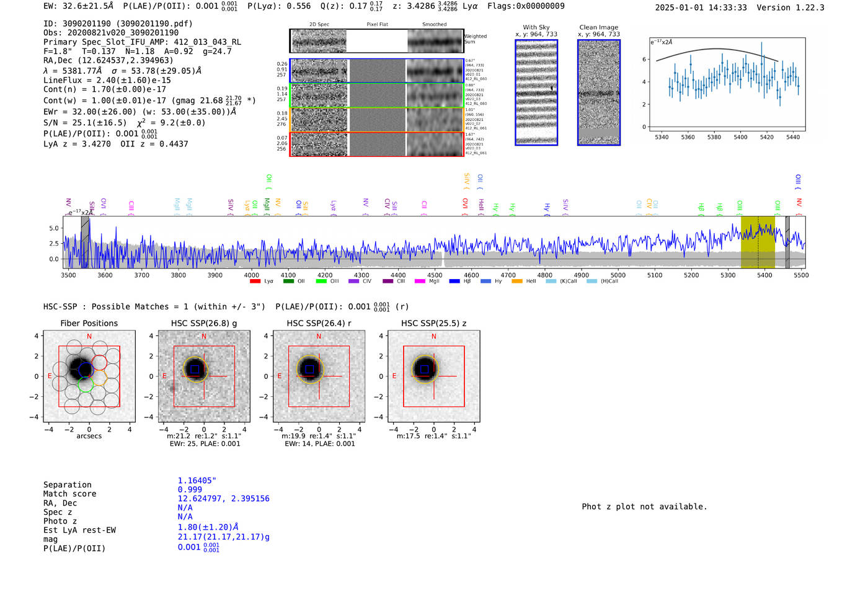Open the HSC SSP(25.5) z image
The height and width of the screenshot is (591, 868).
pyautogui.click(x=434, y=376)
